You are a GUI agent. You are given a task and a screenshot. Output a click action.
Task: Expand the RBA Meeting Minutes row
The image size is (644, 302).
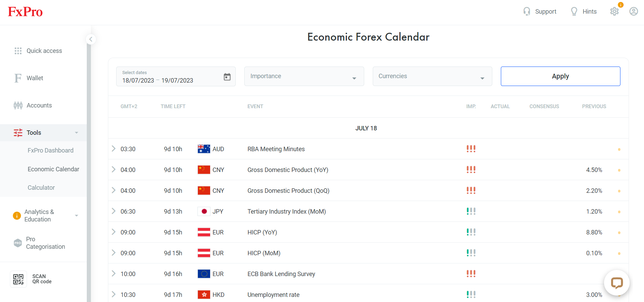click(114, 148)
